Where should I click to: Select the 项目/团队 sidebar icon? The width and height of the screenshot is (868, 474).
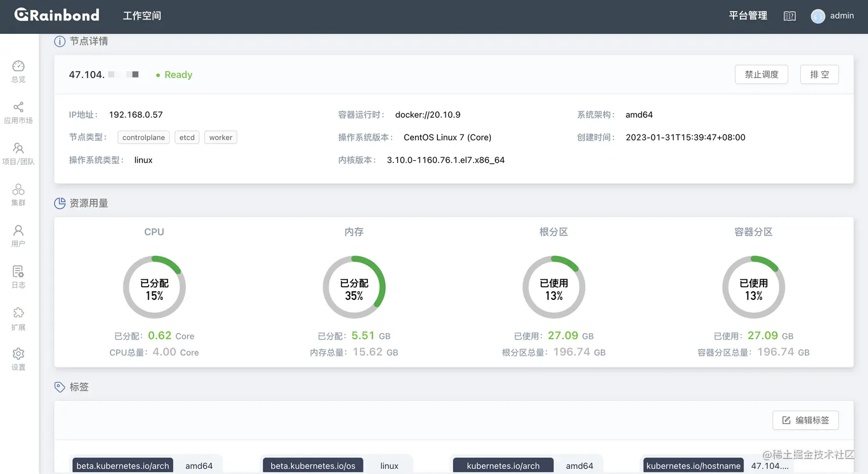[x=18, y=152]
